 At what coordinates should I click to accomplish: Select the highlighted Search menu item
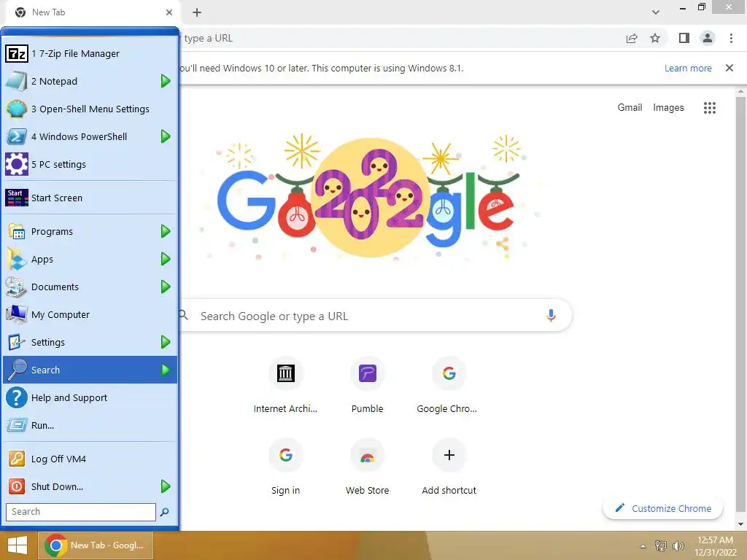(x=90, y=370)
